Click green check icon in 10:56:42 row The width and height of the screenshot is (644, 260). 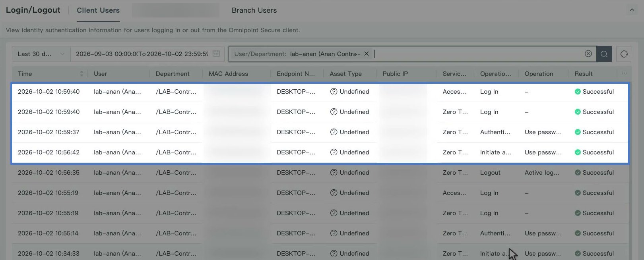(x=578, y=152)
